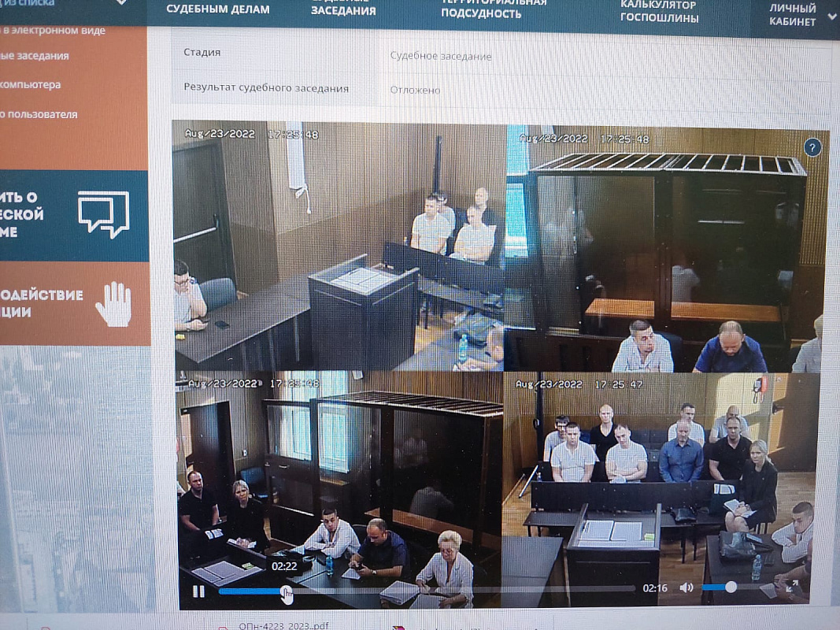Open the Заседания menu item
The image size is (840, 630).
[343, 9]
